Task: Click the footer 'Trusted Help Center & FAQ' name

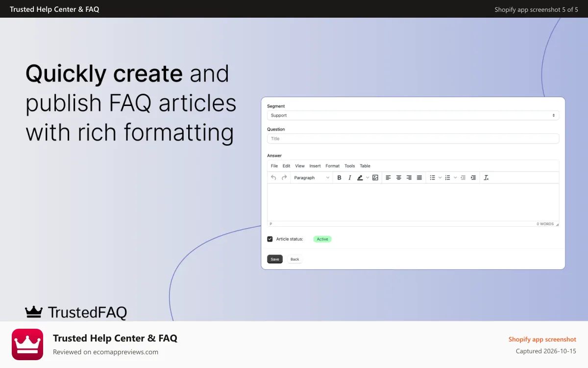Action: [x=115, y=338]
